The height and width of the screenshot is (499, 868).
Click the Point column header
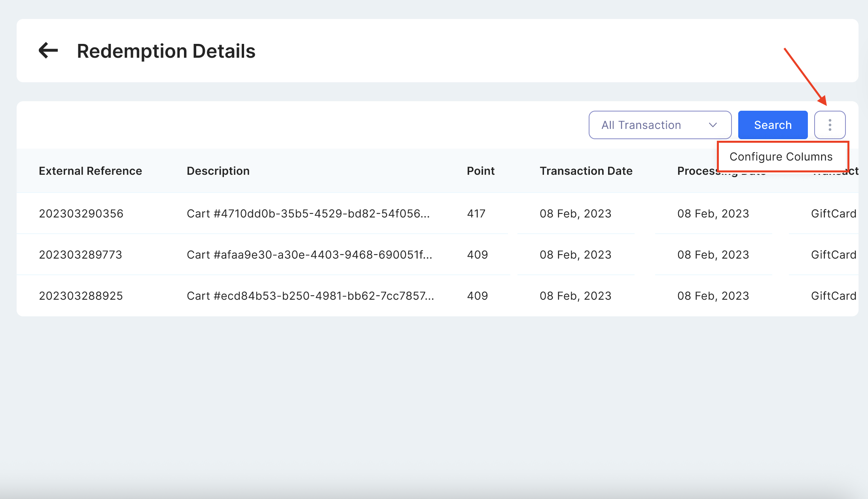click(x=480, y=171)
